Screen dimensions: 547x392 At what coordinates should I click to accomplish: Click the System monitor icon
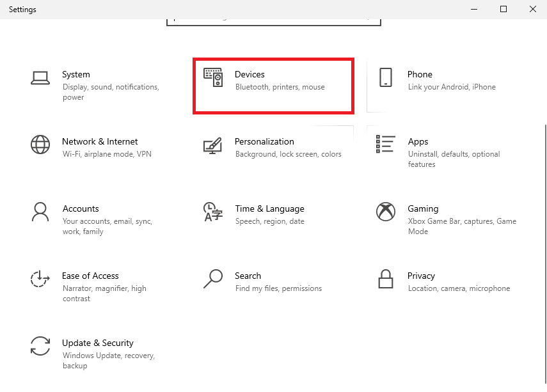point(40,77)
